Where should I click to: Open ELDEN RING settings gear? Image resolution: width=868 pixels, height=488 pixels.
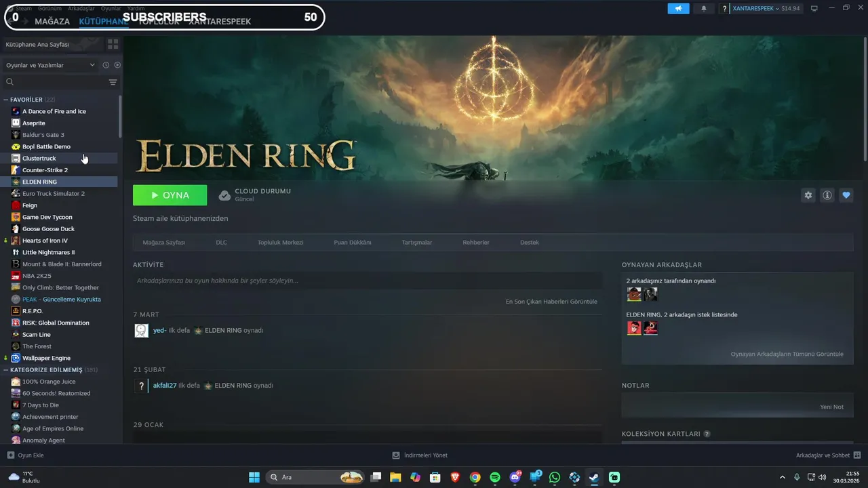click(808, 195)
